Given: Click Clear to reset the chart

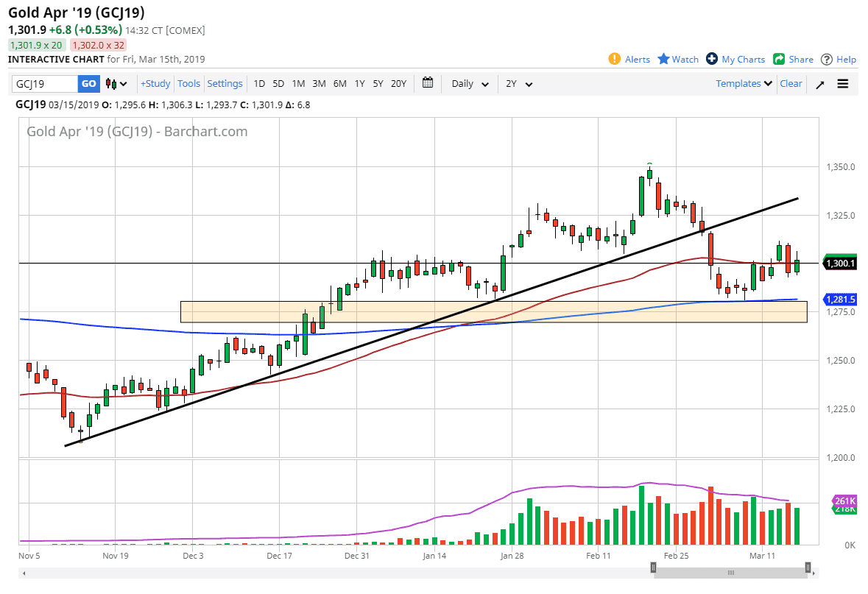Looking at the screenshot, I should (x=791, y=84).
